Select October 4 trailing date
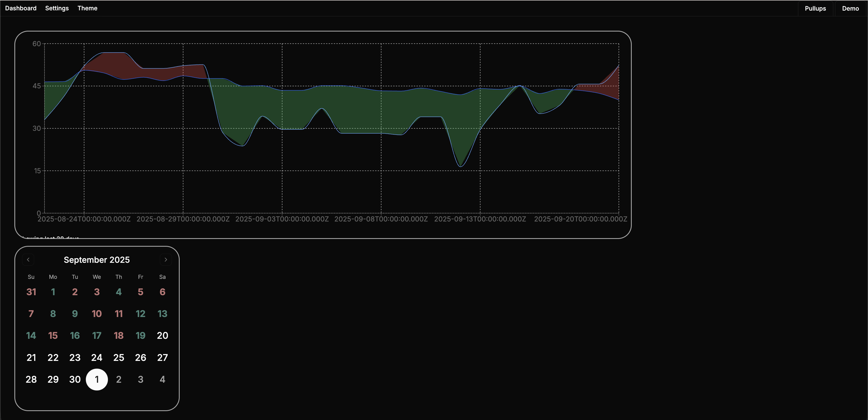Viewport: 868px width, 420px height. (162, 379)
